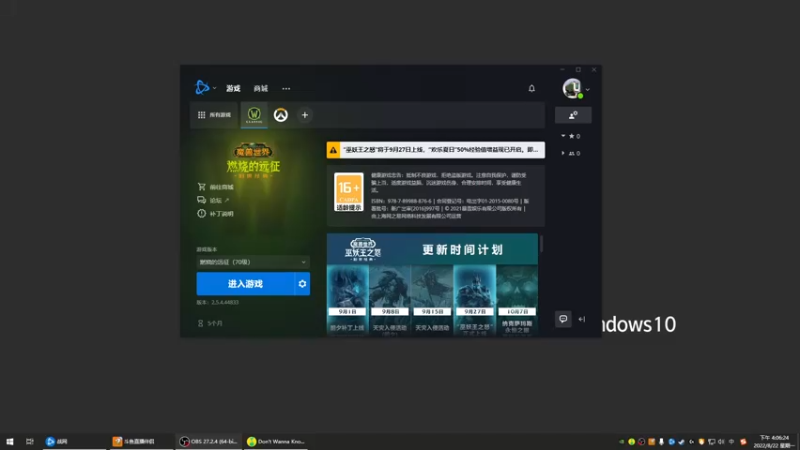This screenshot has height=450, width=800.
Task: Go to shop via the cart icon link
Action: tap(215, 187)
